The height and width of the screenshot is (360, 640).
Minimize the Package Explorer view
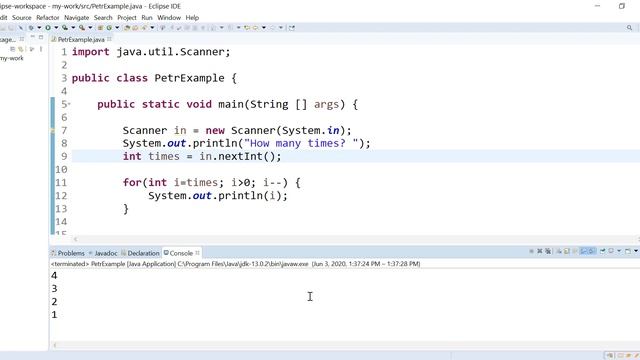pyautogui.click(x=32, y=37)
